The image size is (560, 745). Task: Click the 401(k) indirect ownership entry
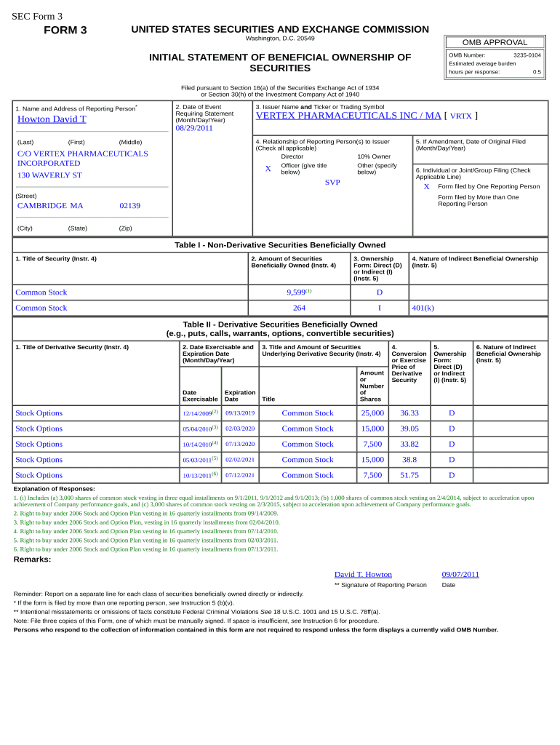click(423, 308)
